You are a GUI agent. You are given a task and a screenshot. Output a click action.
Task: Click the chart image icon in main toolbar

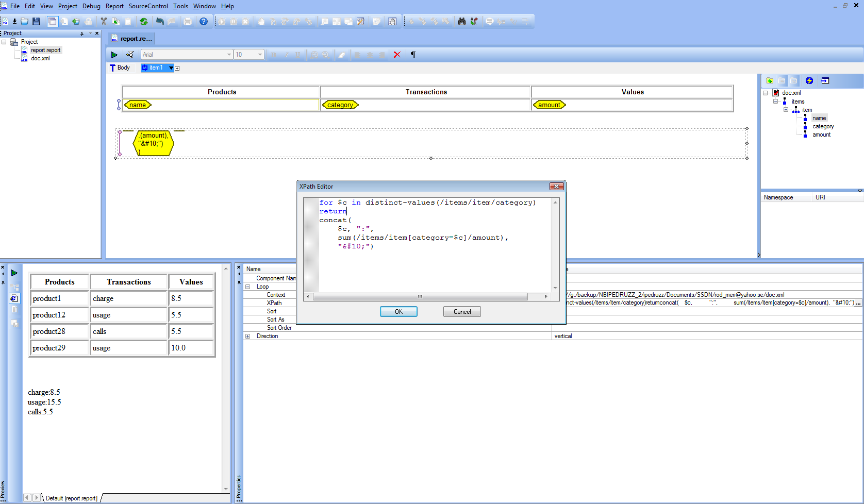pos(360,22)
